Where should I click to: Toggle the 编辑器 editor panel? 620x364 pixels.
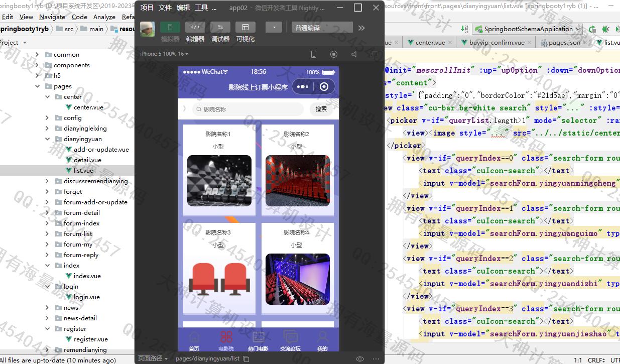(195, 27)
